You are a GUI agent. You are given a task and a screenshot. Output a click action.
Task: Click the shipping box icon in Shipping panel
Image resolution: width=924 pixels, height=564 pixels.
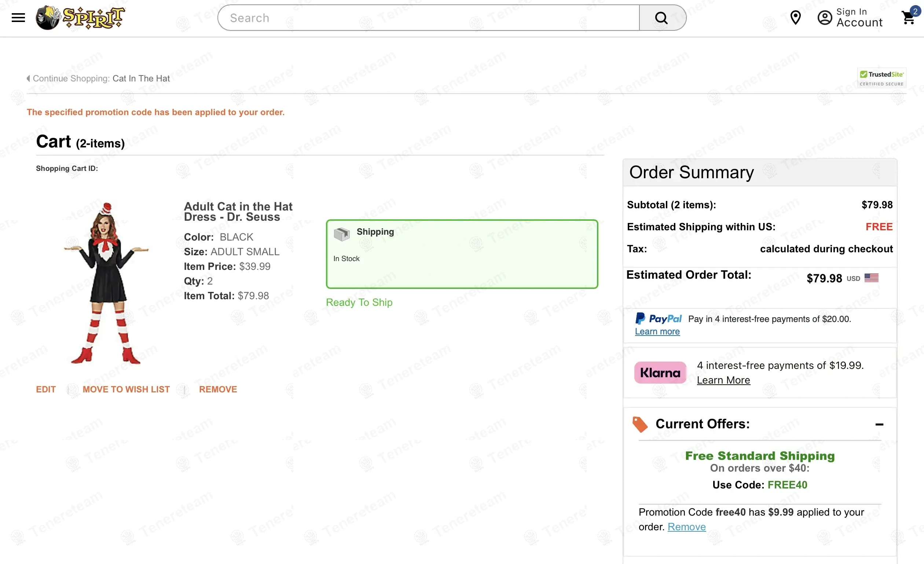click(342, 233)
